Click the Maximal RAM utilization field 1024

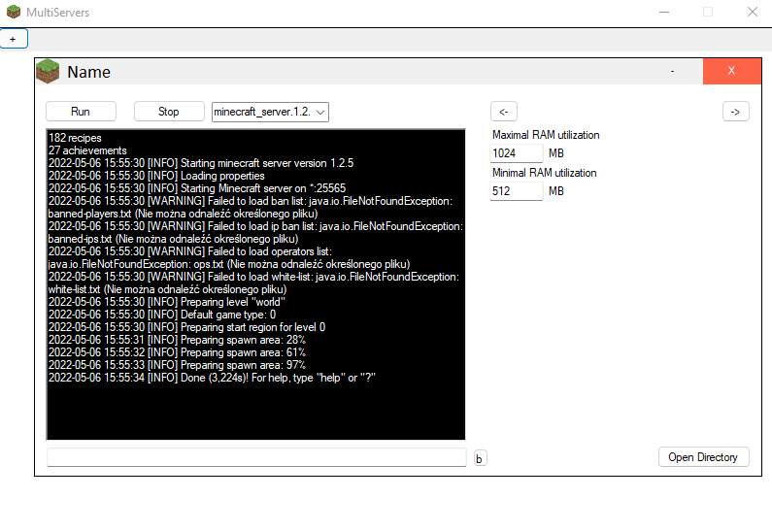point(516,153)
